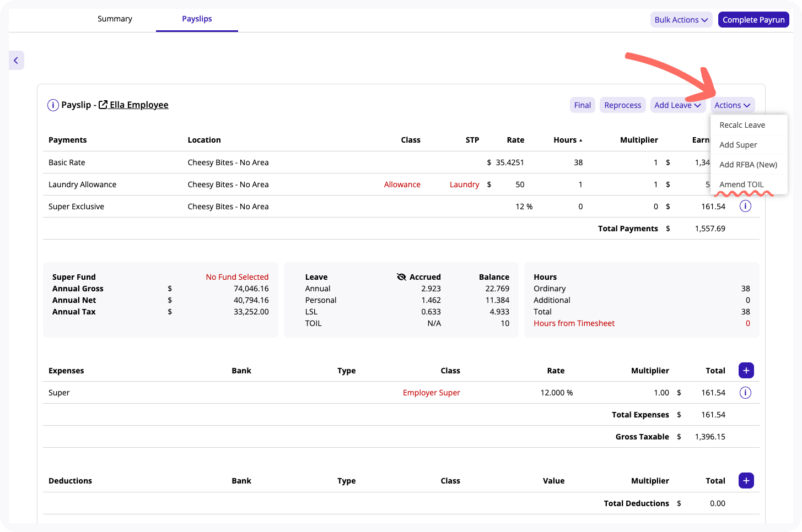The height and width of the screenshot is (532, 802).
Task: Click the Employer Super class text
Action: 432,393
